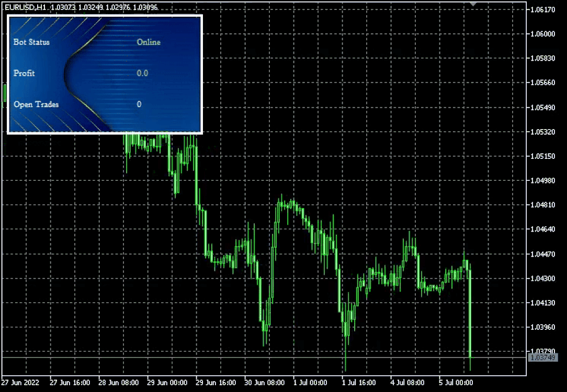Click the '1 Jul 16:00' time axis label
567x392 pixels.
[x=359, y=383]
